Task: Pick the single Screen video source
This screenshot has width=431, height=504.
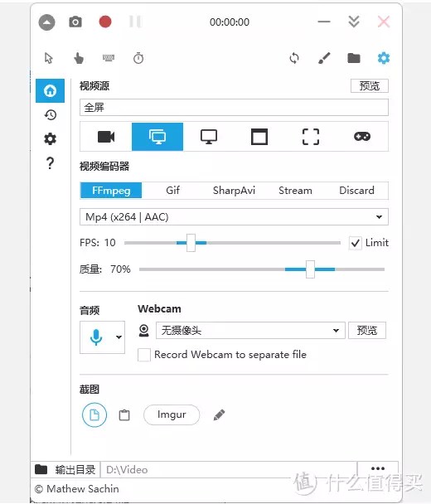Action: pos(209,137)
